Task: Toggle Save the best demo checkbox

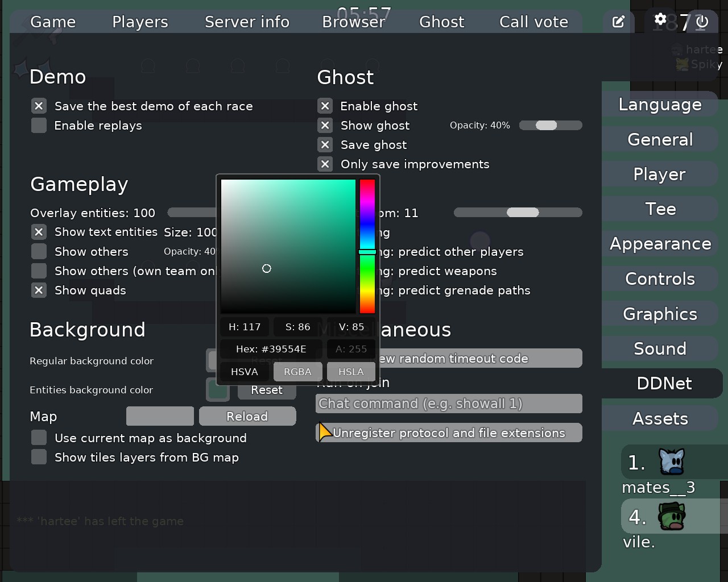Action: (x=39, y=106)
